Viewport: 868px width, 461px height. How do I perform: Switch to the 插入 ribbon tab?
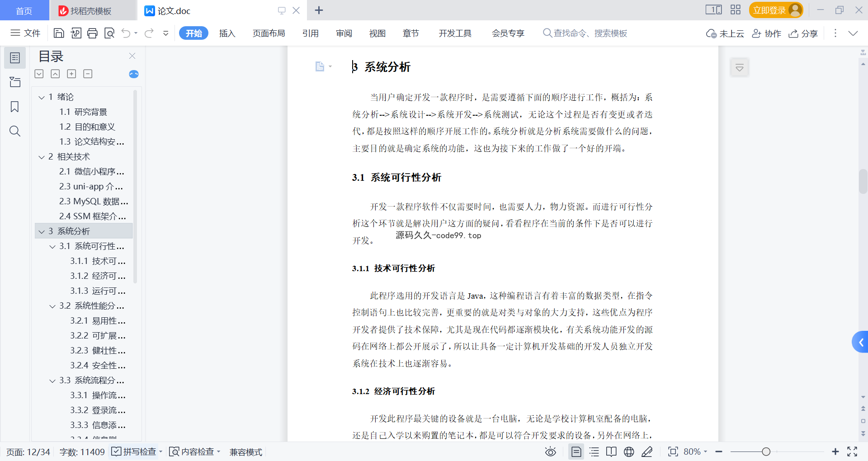(227, 33)
